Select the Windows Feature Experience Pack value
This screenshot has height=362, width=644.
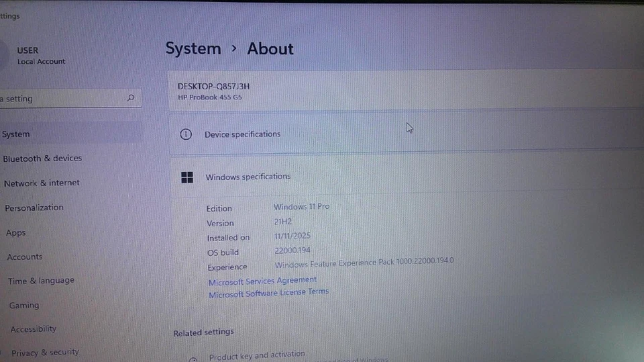(364, 263)
